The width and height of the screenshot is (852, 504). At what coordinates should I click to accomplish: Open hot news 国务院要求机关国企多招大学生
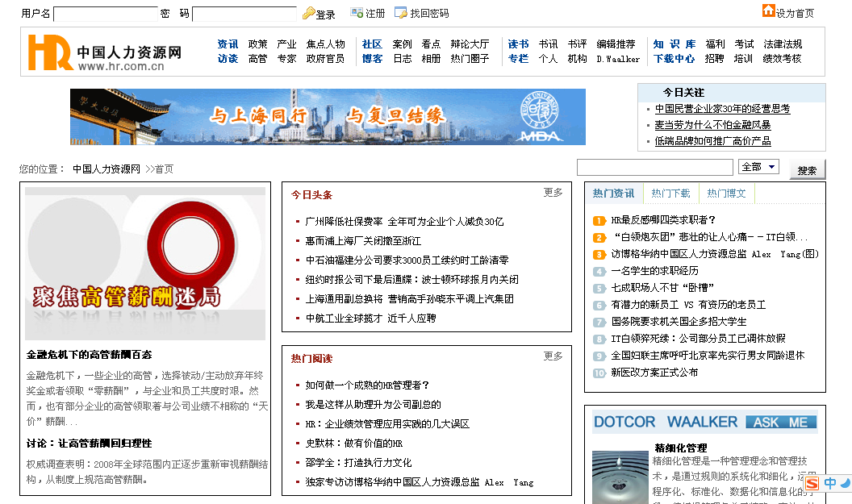(679, 322)
